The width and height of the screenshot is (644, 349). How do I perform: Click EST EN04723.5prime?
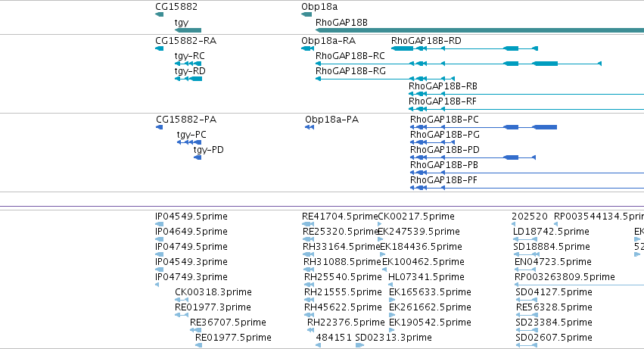553,262
